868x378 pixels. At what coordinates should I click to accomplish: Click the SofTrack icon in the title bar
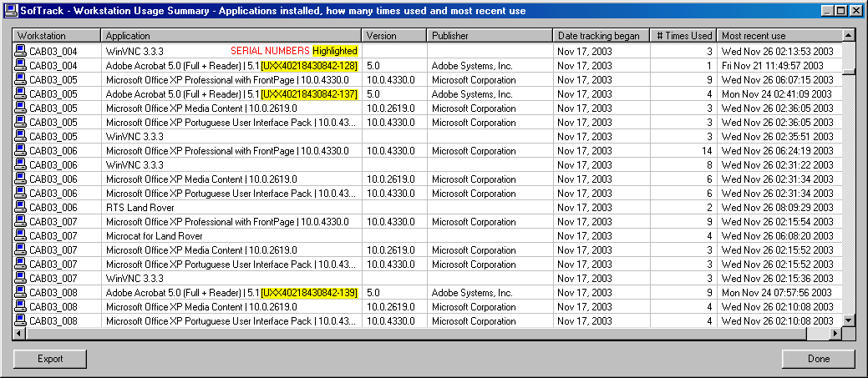(x=11, y=10)
